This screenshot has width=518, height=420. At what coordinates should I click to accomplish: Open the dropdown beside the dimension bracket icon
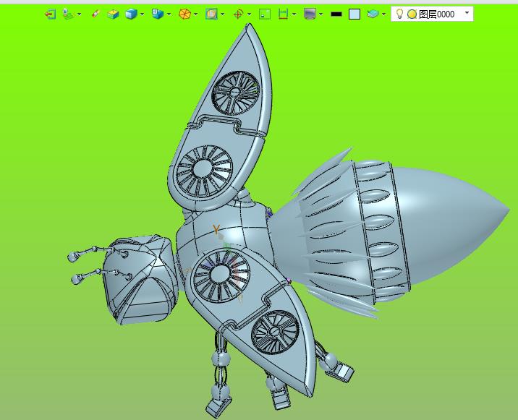point(294,14)
